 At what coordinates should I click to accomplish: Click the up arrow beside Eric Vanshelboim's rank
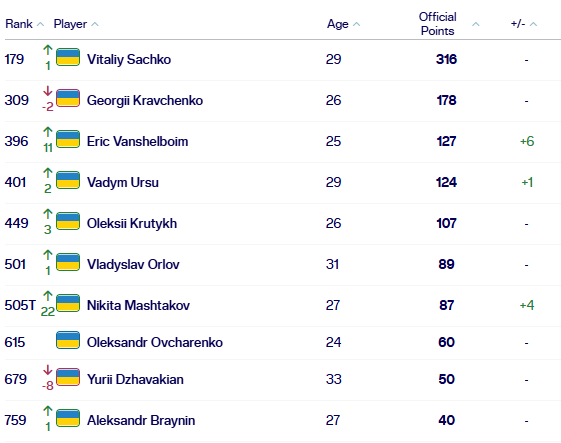pyautogui.click(x=48, y=132)
